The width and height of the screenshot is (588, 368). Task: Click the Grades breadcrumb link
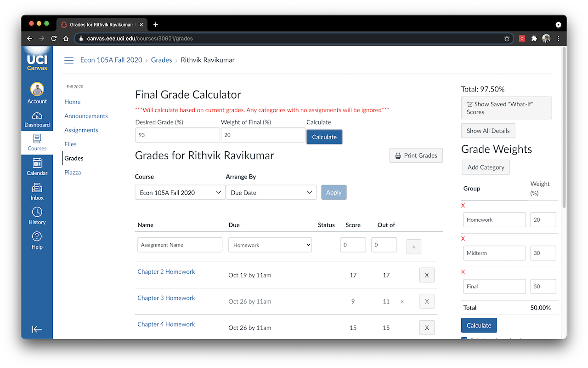[162, 60]
